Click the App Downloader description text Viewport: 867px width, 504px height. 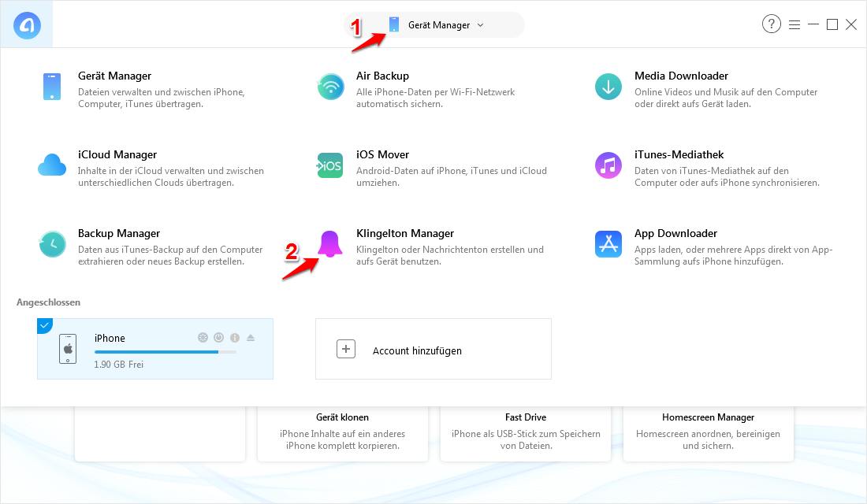pos(733,255)
